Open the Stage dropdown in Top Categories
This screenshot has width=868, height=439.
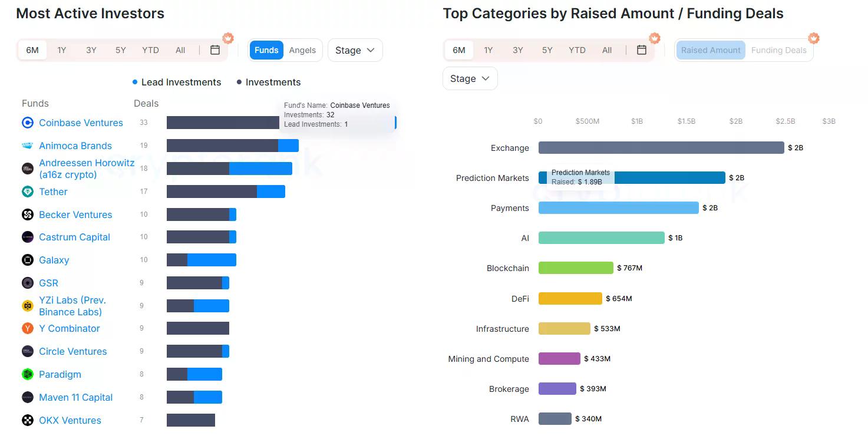(470, 78)
